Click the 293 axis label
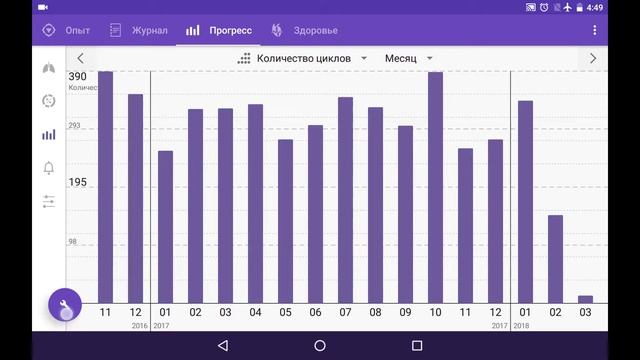640x360 pixels. pyautogui.click(x=74, y=125)
